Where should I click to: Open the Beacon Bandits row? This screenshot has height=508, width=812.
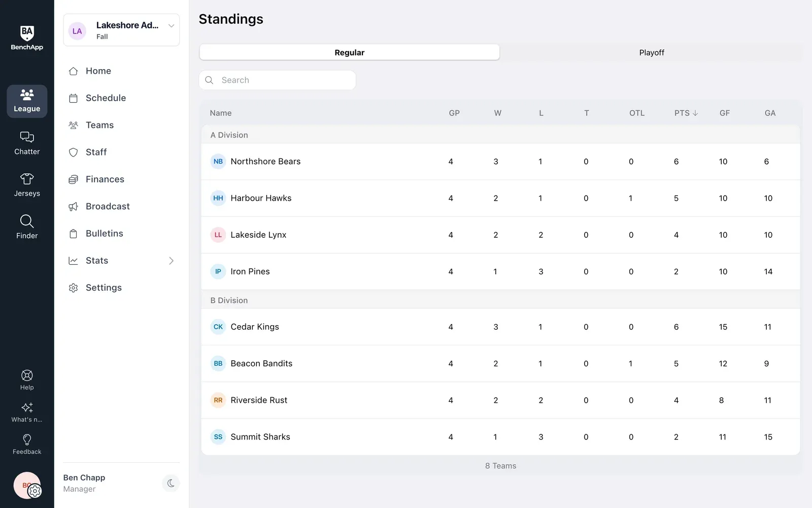click(x=500, y=363)
